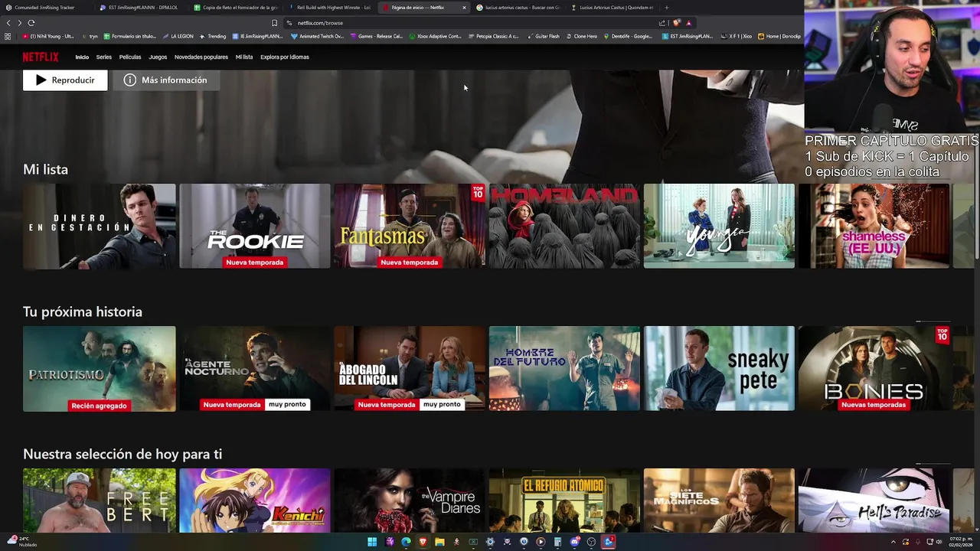Switch to the DPM.LOL tab

pos(142,8)
